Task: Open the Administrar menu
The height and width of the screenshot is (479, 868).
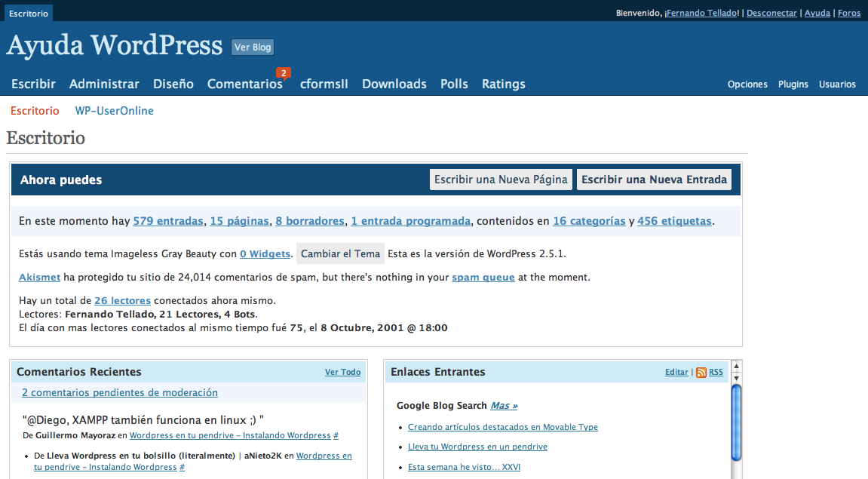Action: click(x=104, y=84)
